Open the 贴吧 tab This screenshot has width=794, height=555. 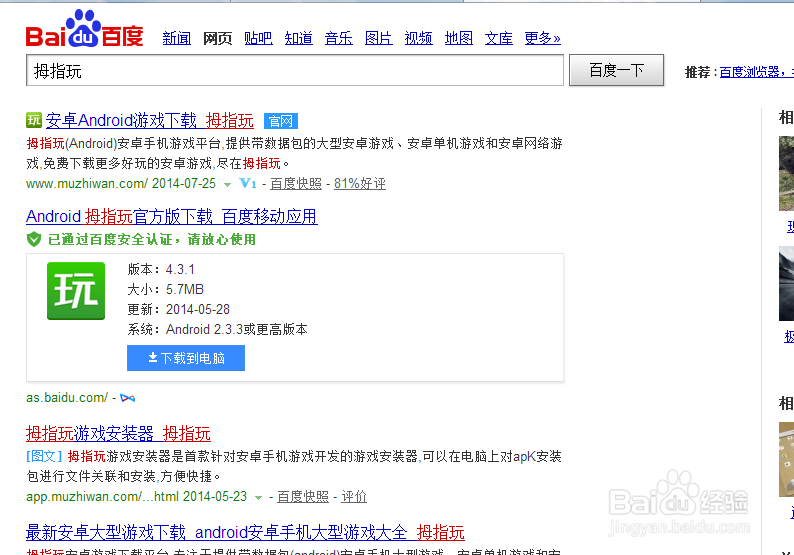(258, 38)
